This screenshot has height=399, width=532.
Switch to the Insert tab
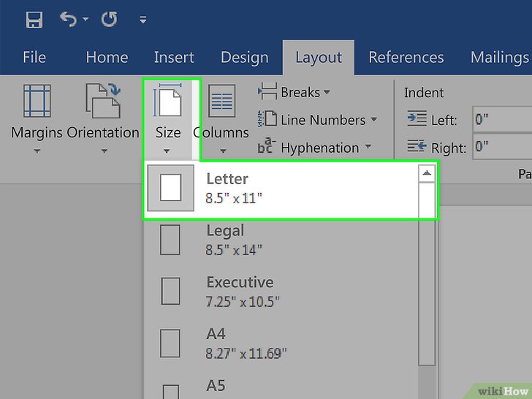point(174,57)
